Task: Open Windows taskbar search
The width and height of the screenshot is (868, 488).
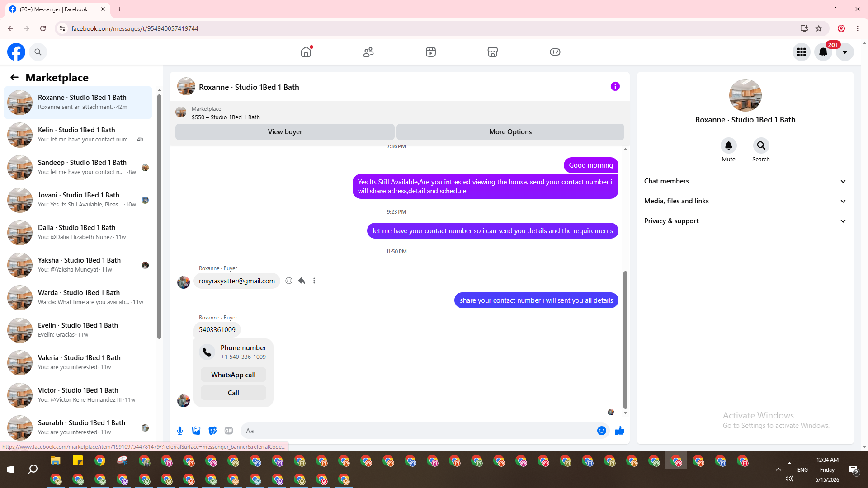Action: click(x=33, y=470)
